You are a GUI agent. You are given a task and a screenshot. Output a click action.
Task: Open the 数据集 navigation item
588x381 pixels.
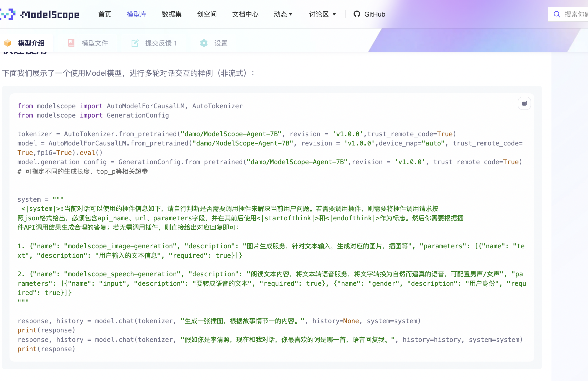[172, 14]
